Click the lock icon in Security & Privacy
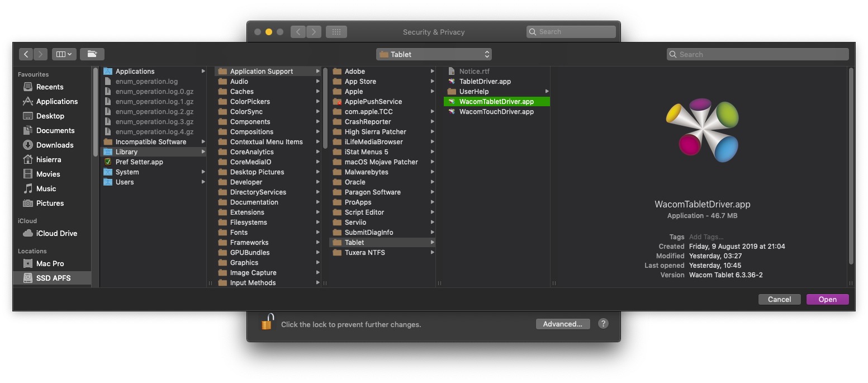 [x=267, y=323]
